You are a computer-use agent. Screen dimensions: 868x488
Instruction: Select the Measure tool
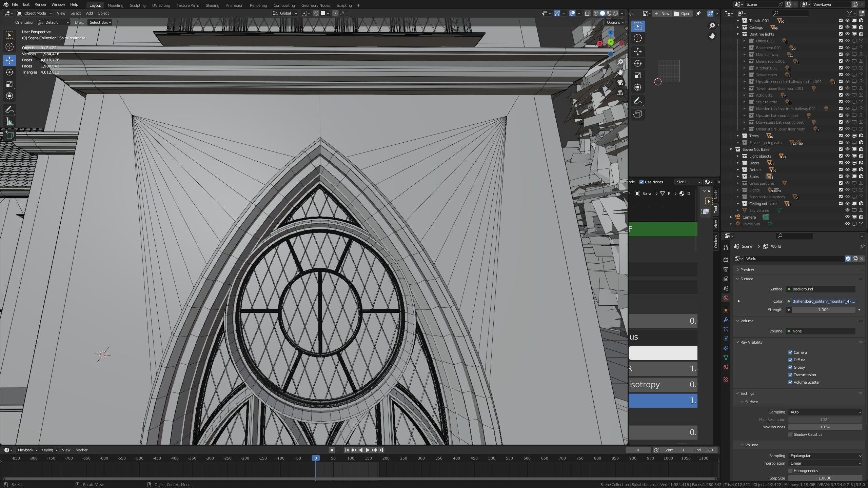tap(9, 122)
